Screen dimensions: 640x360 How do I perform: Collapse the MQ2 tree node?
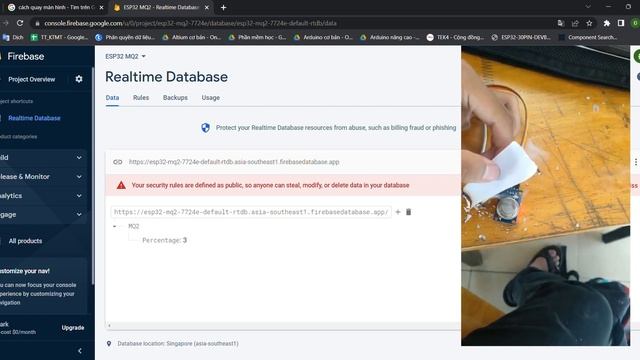coord(114,226)
